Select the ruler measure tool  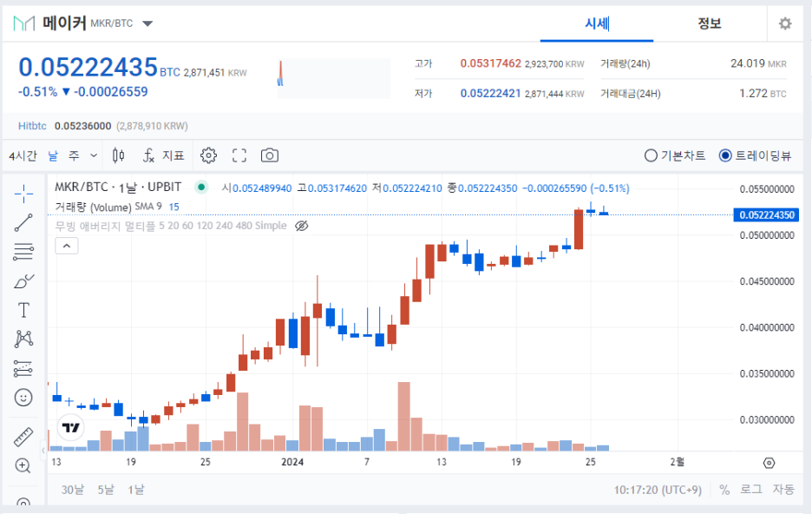(x=23, y=438)
